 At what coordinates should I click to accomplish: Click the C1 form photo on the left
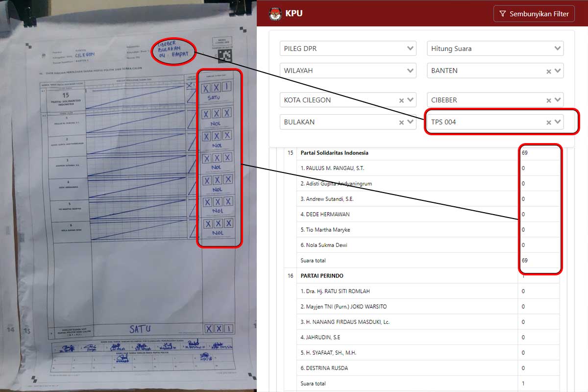click(128, 196)
